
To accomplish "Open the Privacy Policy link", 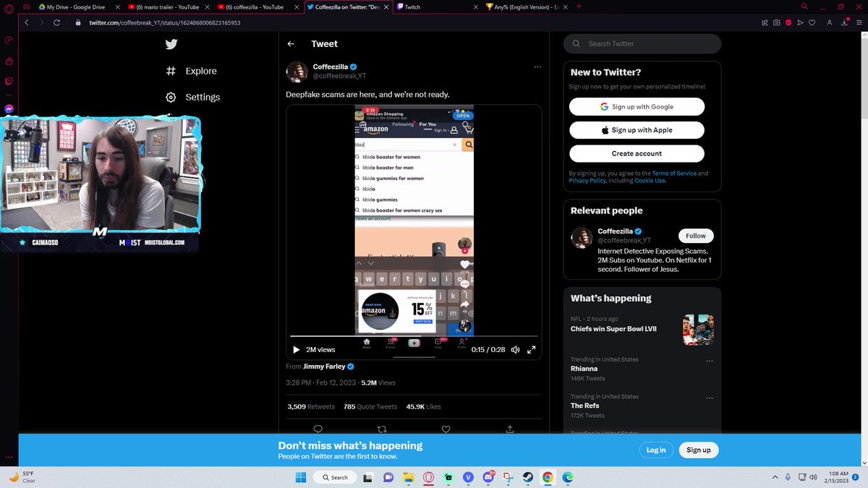I will click(x=587, y=181).
